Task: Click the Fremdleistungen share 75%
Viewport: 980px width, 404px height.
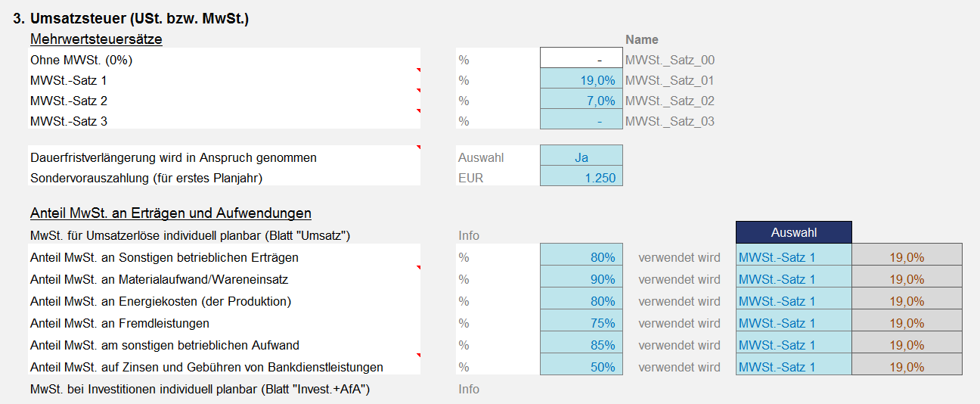Action: [581, 323]
